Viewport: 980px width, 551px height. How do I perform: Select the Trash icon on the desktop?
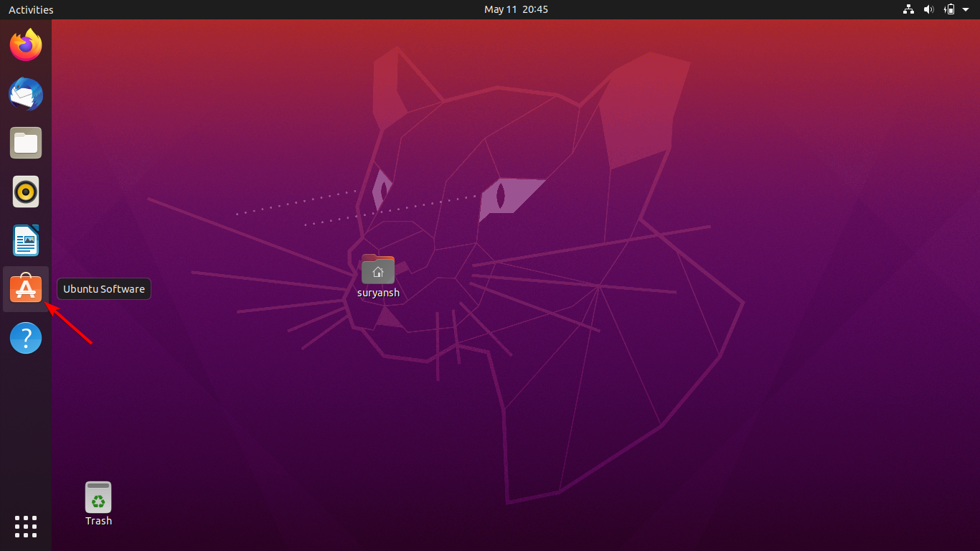pos(98,497)
